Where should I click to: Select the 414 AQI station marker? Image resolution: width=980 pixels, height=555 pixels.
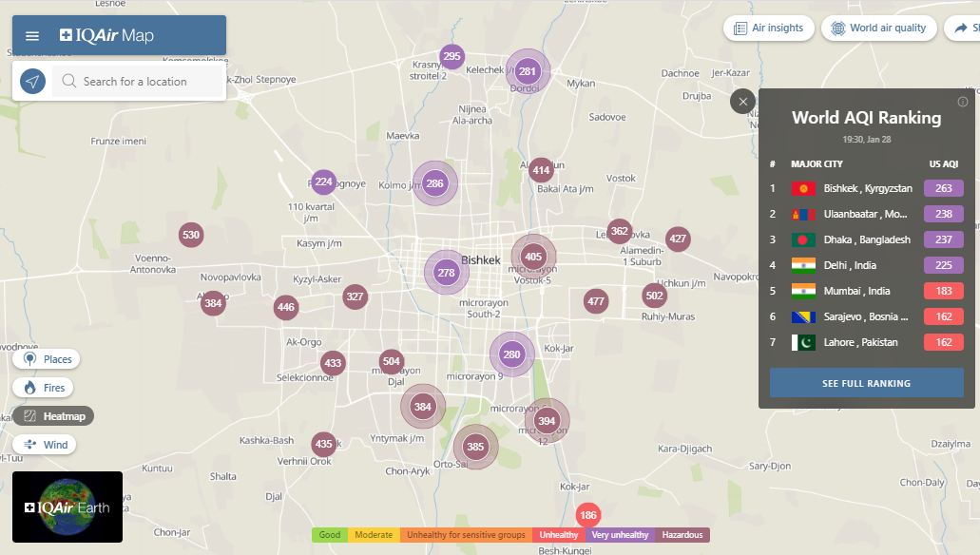pos(541,171)
